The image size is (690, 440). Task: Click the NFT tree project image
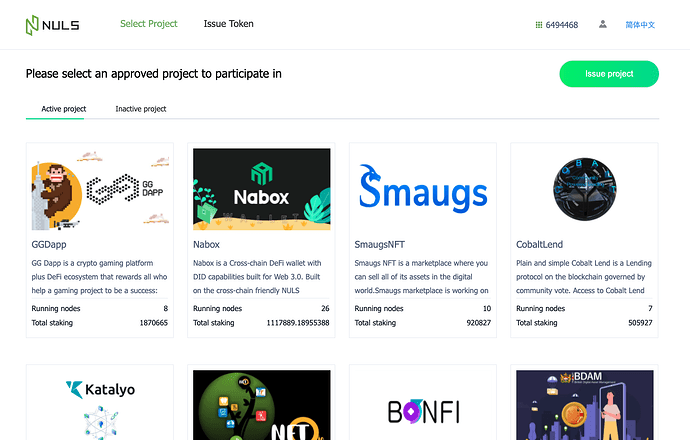(261, 405)
